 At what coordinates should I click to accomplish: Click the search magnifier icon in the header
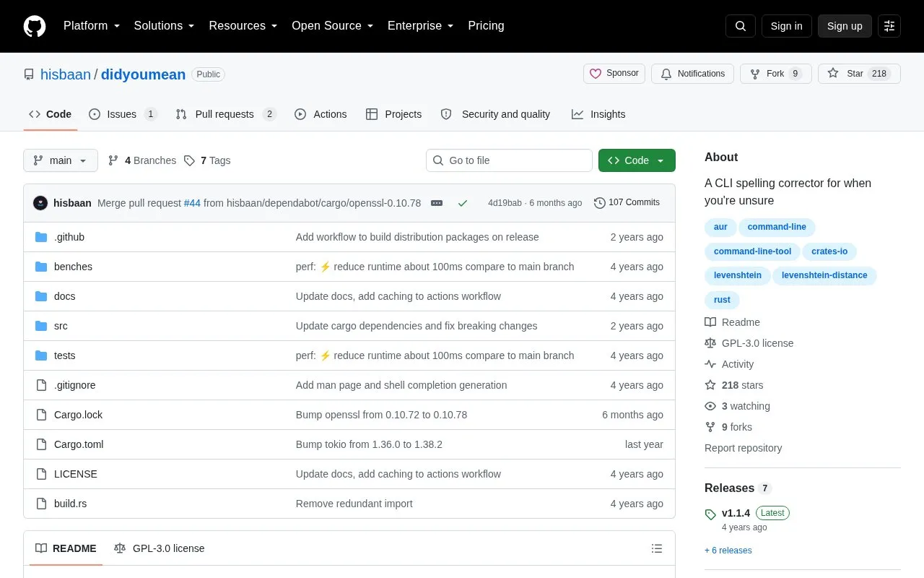tap(741, 26)
